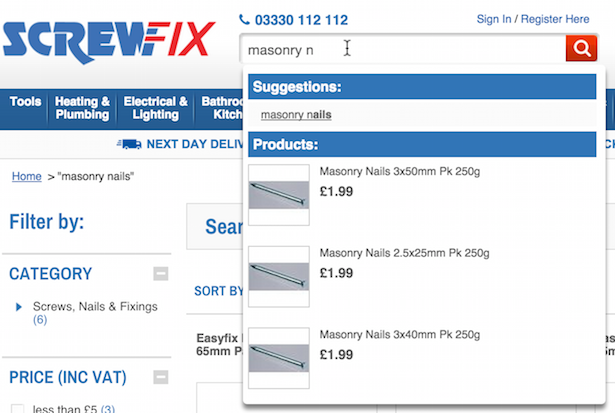
Task: Open the Masonry Nails 2.5x25mm product thumbnail
Action: (x=279, y=276)
